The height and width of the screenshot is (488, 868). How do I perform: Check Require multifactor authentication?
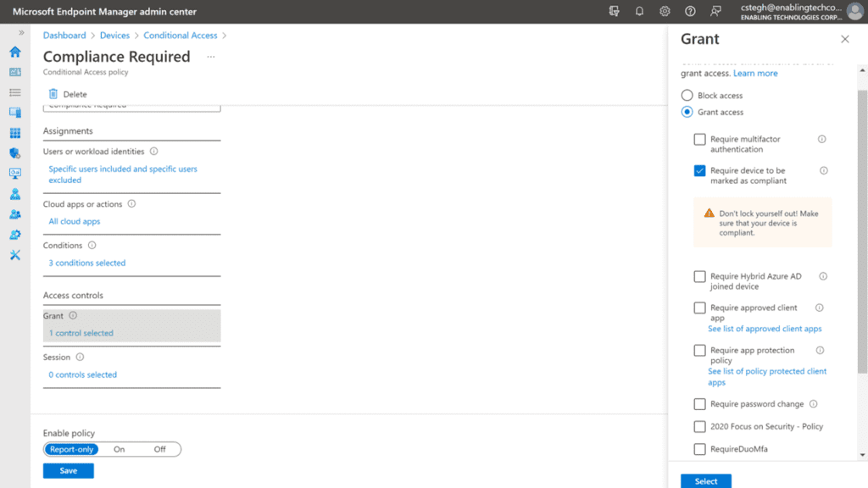tap(699, 140)
